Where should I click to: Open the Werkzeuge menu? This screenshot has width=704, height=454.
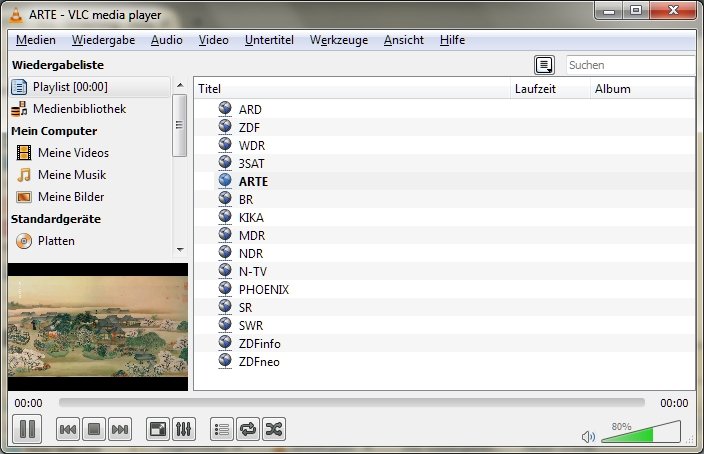point(339,40)
